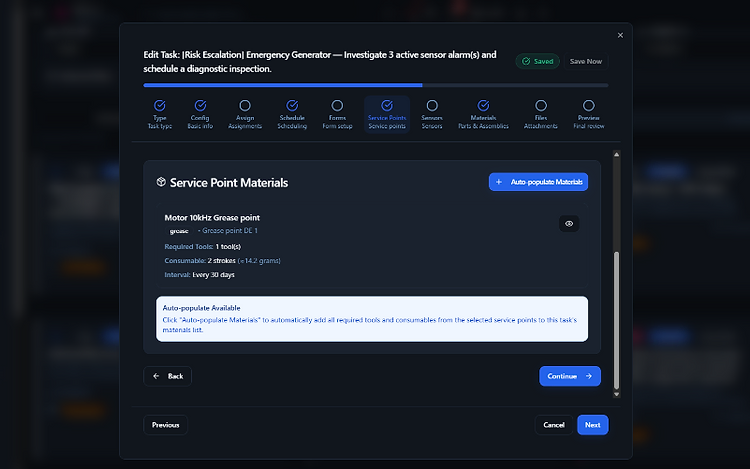This screenshot has width=750, height=469.
Task: Click the Saved status badge
Action: 538,61
